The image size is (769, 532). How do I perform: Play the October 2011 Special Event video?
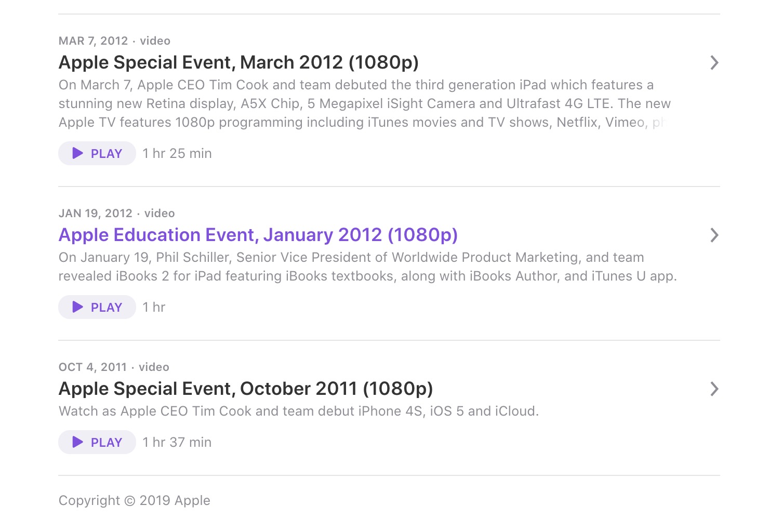coord(97,442)
